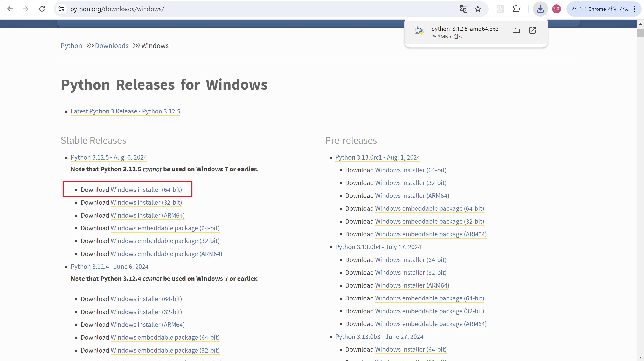Open Google Translate page icon
644x361 pixels.
coord(464,9)
